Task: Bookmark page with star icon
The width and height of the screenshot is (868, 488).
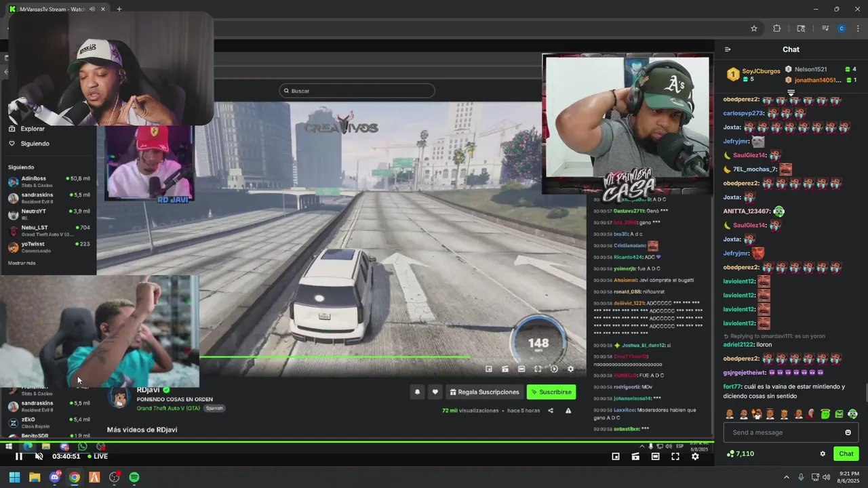Action: click(x=753, y=28)
